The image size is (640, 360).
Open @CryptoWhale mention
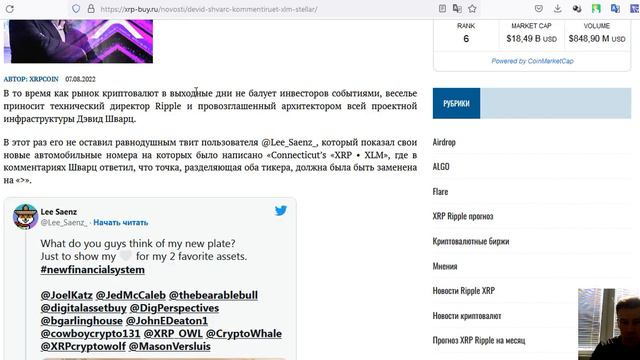tap(244, 333)
